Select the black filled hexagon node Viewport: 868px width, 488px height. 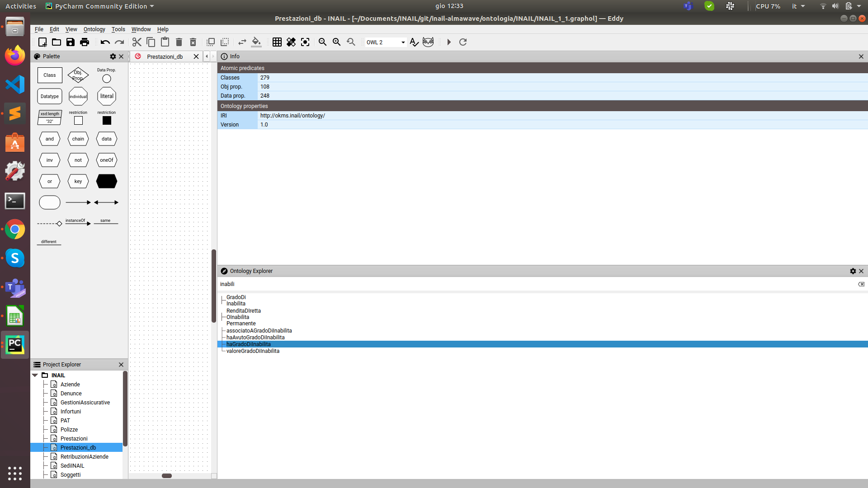point(107,181)
